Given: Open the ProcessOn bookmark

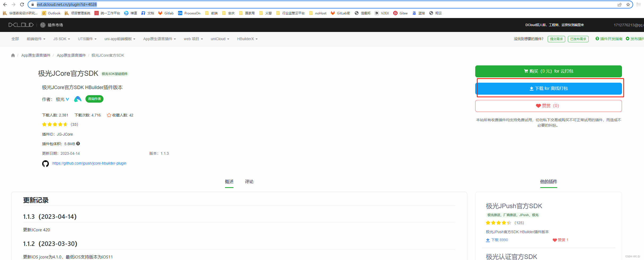Looking at the screenshot, I should (189, 13).
